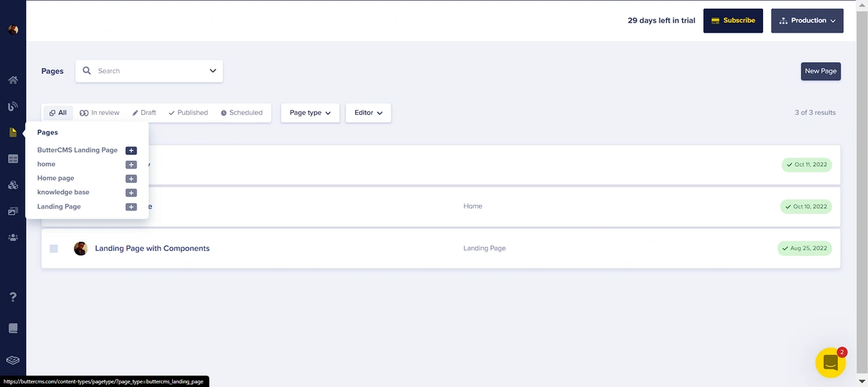Click '29 days left in trial' text

[661, 21]
